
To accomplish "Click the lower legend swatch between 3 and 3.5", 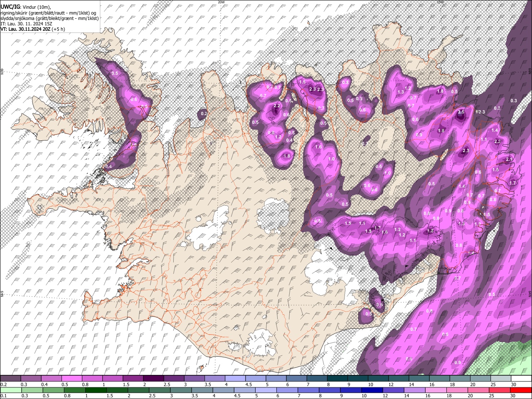I will pos(180,390).
